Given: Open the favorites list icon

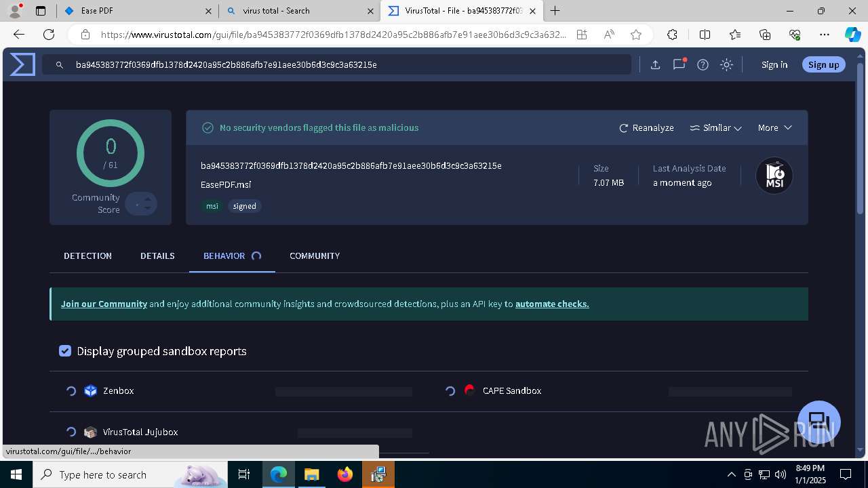Looking at the screenshot, I should click(735, 35).
